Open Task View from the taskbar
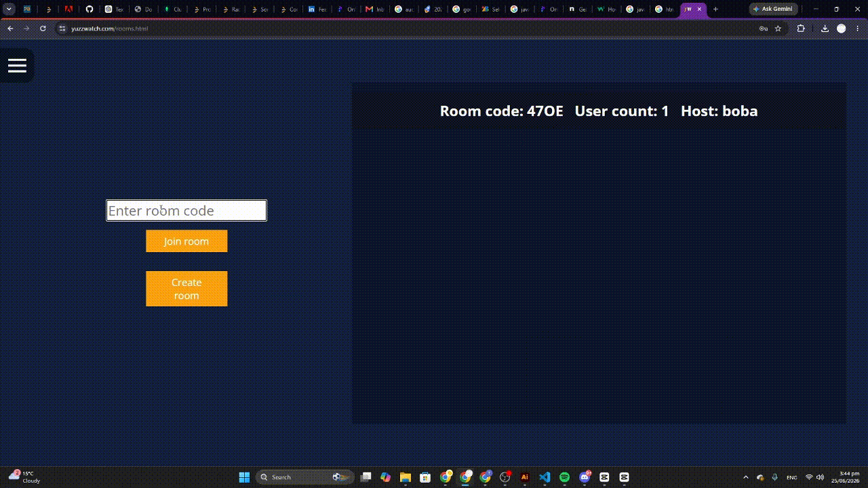868x488 pixels. coord(366,477)
